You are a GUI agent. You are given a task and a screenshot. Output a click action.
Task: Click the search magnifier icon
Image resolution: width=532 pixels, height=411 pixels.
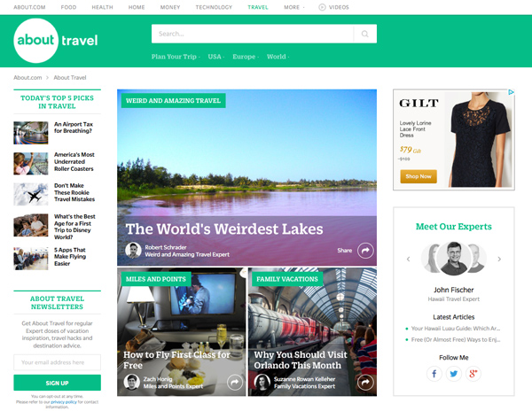tap(364, 34)
